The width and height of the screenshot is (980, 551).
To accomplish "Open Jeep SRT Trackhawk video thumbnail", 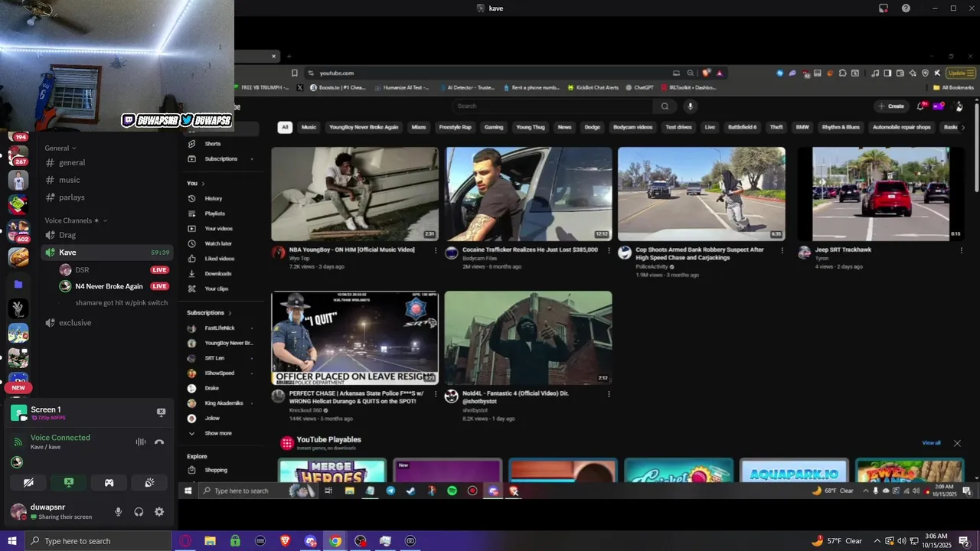I will click(x=880, y=194).
